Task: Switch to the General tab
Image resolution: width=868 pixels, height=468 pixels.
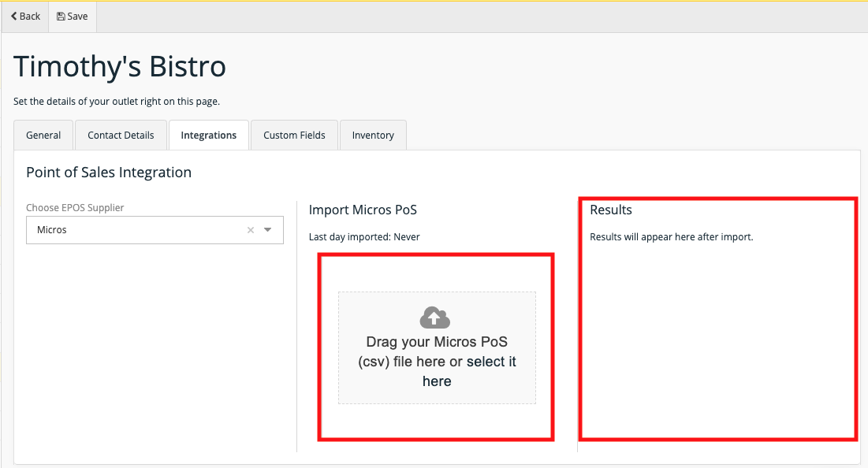Action: click(x=43, y=135)
